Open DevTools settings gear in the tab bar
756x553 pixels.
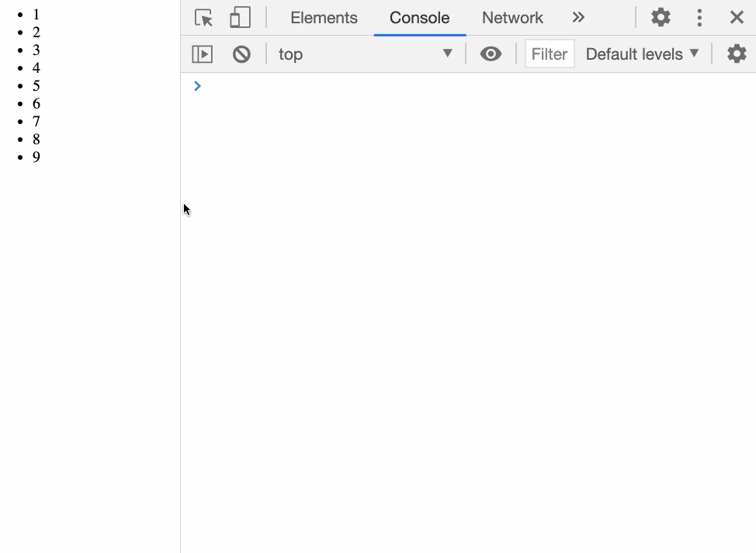661,17
